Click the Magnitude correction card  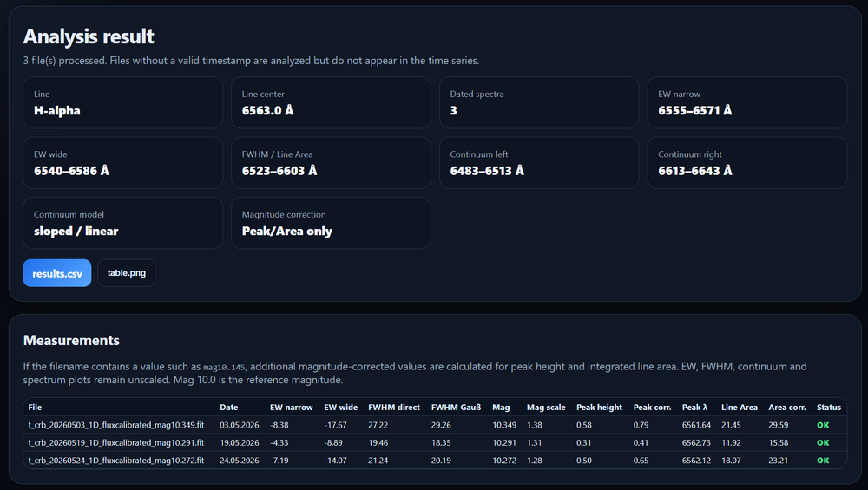331,224
